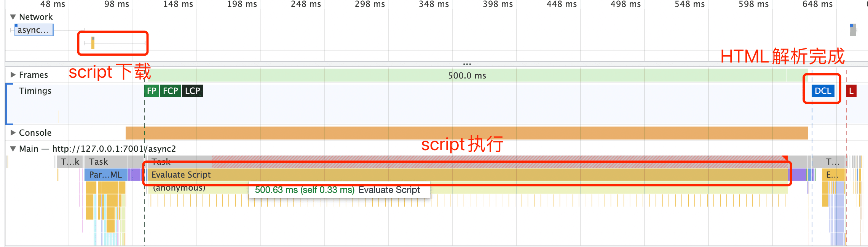Select the DCL timing marker
The width and height of the screenshot is (868, 247).
click(x=822, y=91)
